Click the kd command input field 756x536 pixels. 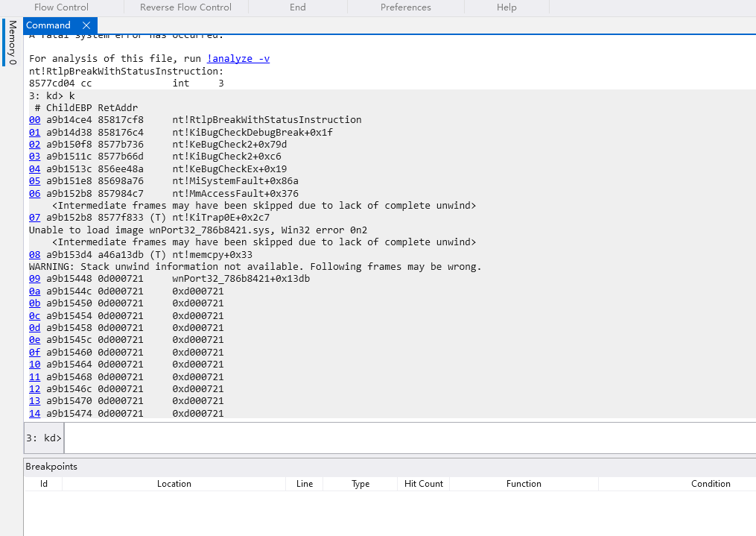(410, 438)
